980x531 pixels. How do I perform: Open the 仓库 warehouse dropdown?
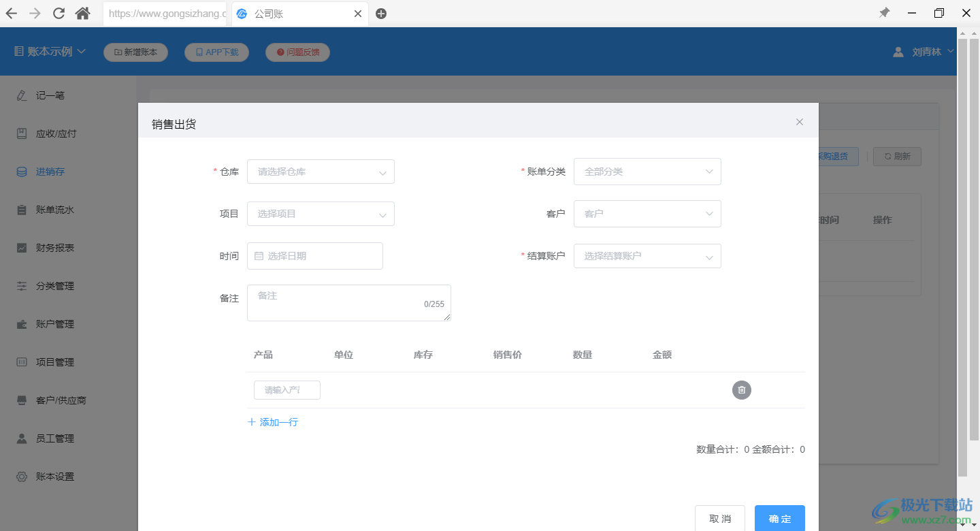point(321,172)
